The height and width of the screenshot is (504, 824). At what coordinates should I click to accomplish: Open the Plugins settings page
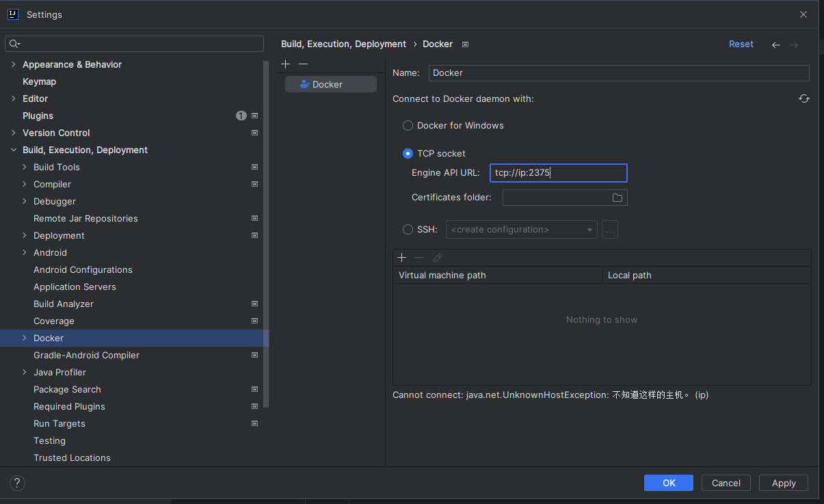(x=38, y=116)
